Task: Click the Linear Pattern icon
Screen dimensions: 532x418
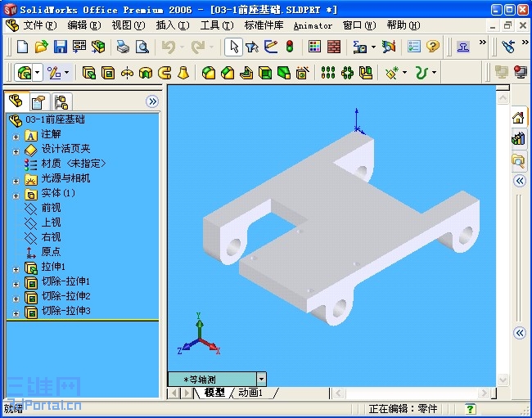Action: pyautogui.click(x=328, y=73)
